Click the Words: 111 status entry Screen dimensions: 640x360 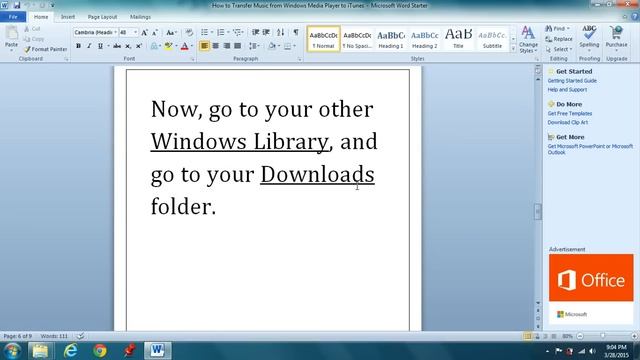(54, 336)
